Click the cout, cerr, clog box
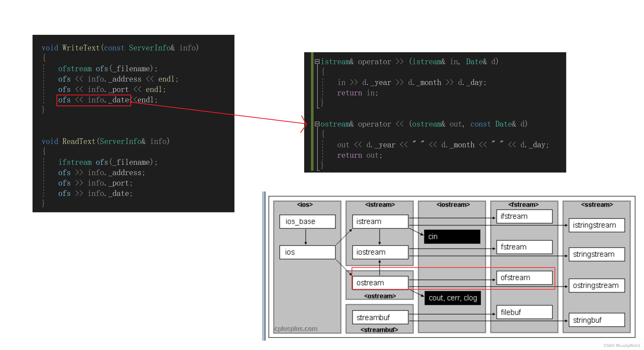The width and height of the screenshot is (644, 350). 452,298
